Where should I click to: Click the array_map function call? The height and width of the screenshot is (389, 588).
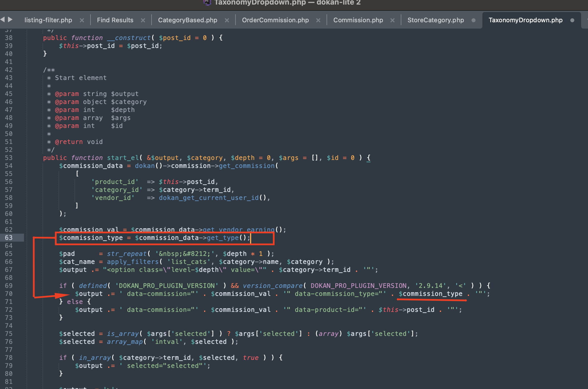(x=125, y=342)
